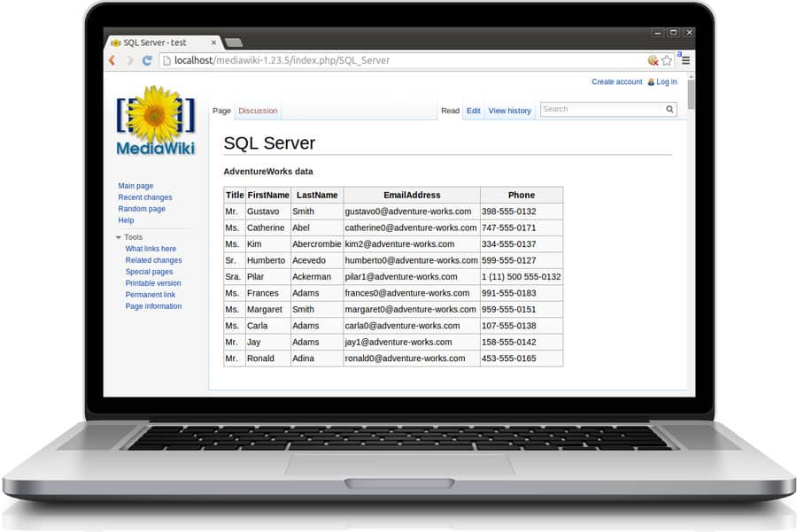Viewport: 797px width, 532px height.
Task: Click carla0@adventure-works.com cell
Action: (412, 325)
